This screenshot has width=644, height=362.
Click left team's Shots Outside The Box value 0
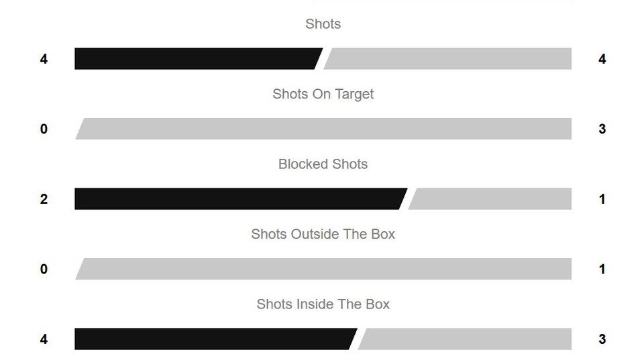coord(44,269)
